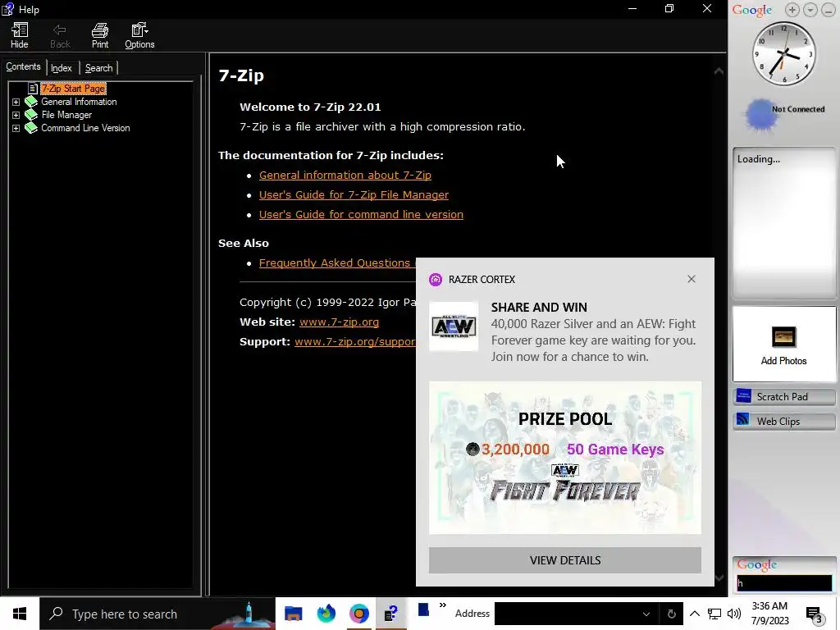840x630 pixels.
Task: Click the Google sidebar add gadget plus button
Action: [792, 10]
